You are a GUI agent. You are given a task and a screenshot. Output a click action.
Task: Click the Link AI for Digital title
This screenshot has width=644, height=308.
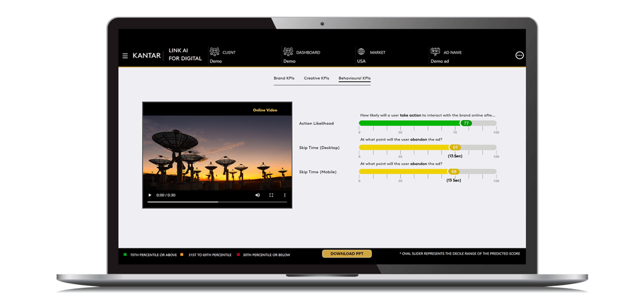click(x=185, y=54)
